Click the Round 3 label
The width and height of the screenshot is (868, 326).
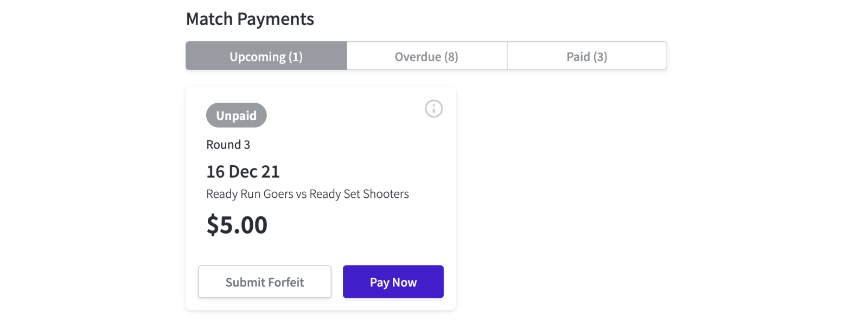[x=228, y=145]
